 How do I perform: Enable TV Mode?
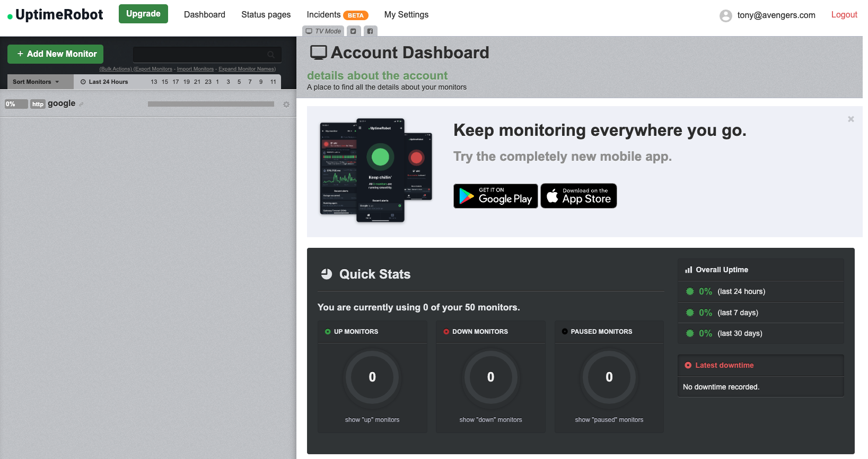(x=323, y=31)
